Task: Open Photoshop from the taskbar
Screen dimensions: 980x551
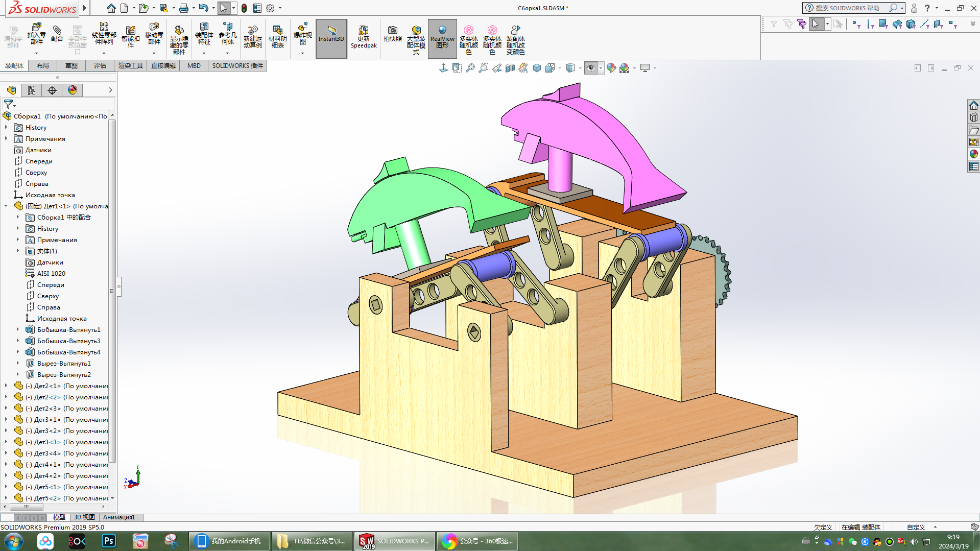Action: tap(109, 541)
